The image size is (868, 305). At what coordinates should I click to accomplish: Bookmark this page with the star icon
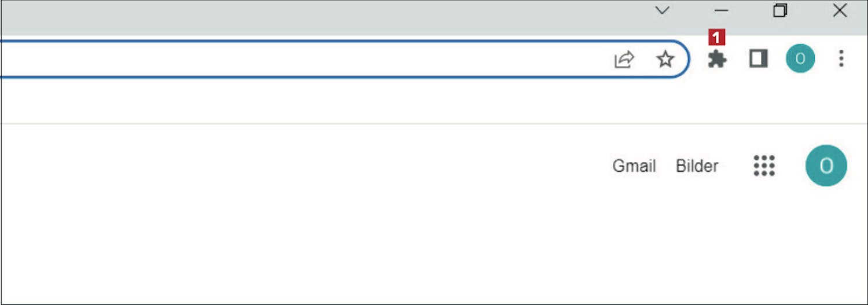tap(665, 59)
